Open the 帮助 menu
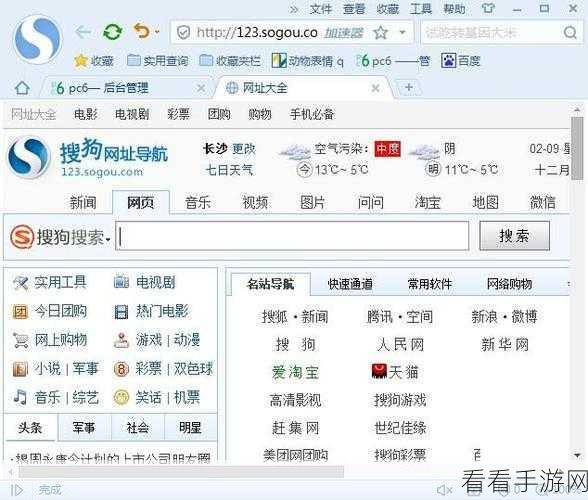 click(x=454, y=9)
